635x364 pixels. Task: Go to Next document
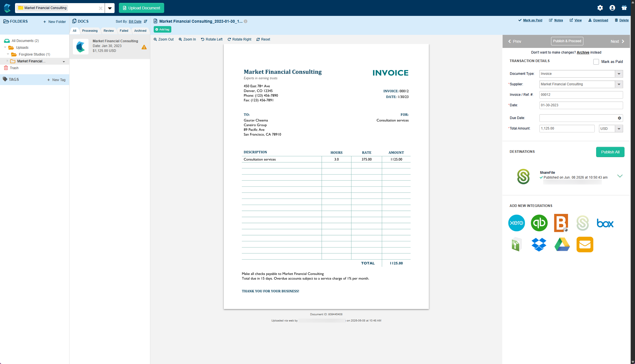(x=617, y=41)
